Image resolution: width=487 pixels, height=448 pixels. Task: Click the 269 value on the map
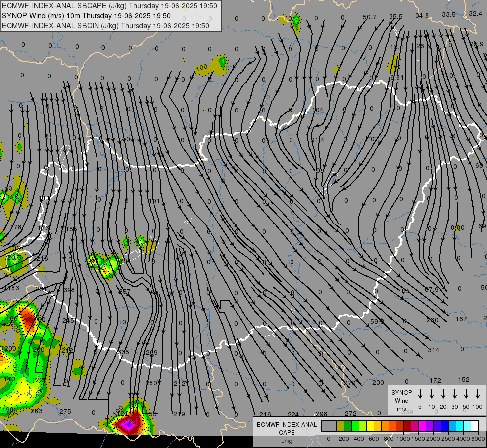[x=152, y=352]
